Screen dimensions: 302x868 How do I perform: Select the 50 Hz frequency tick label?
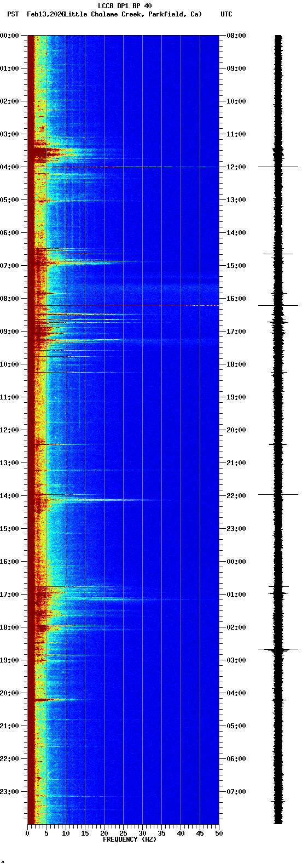219,833
